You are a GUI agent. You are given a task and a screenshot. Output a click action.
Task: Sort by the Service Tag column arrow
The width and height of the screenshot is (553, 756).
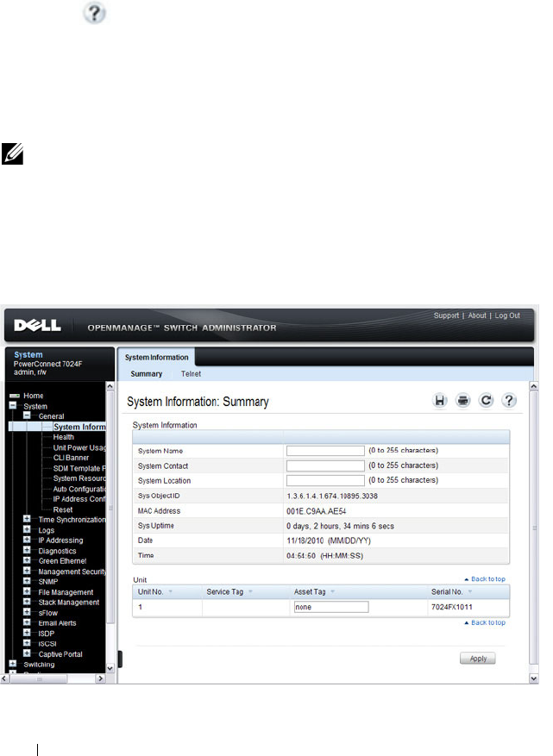pos(250,591)
